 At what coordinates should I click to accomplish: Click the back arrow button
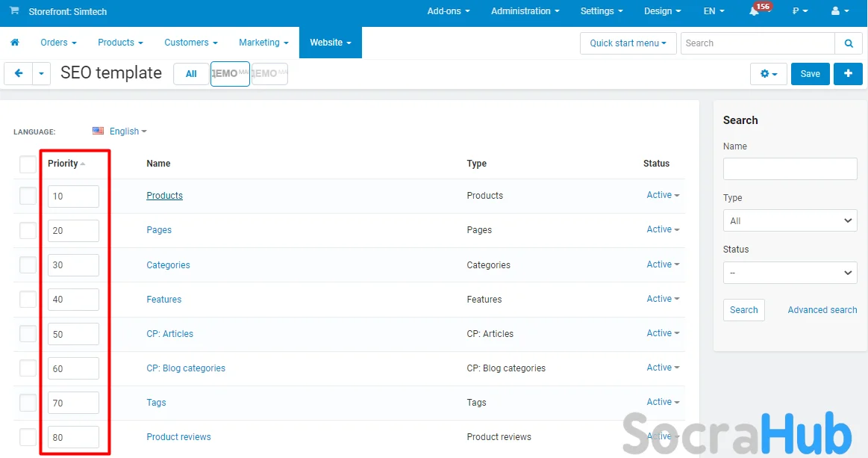[19, 73]
